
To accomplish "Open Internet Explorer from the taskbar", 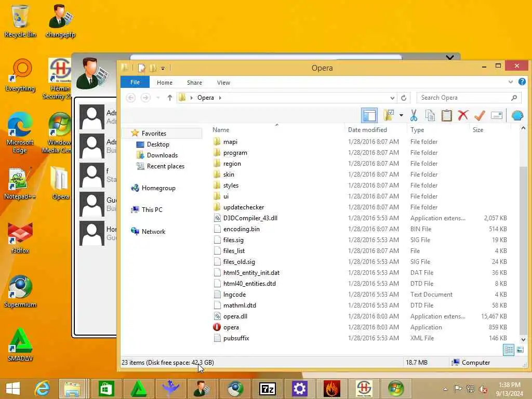I will [42, 389].
